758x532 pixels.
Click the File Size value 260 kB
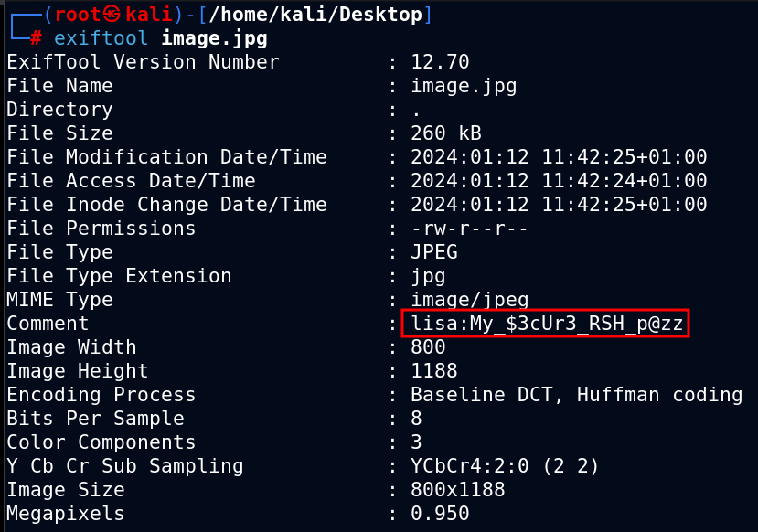click(x=445, y=133)
